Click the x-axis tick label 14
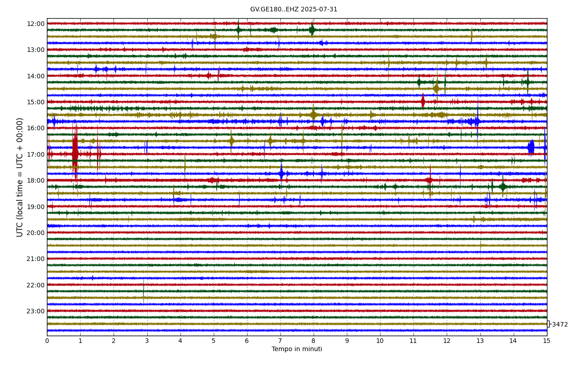 (513, 341)
